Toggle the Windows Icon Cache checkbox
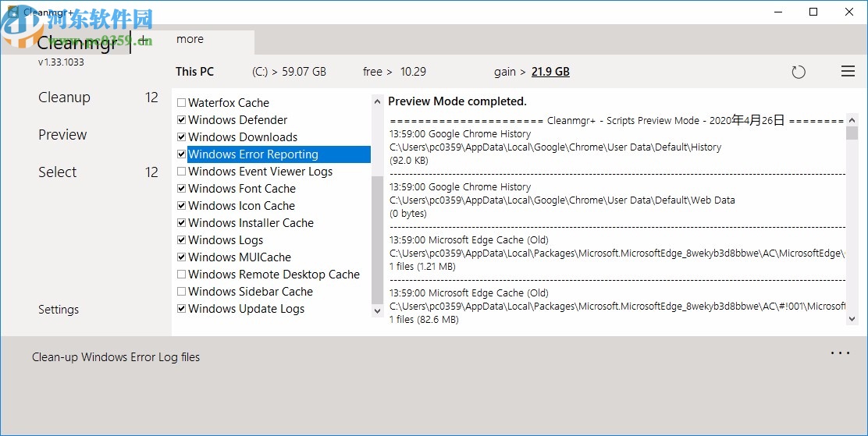Screen dimensions: 868x436 coord(182,206)
